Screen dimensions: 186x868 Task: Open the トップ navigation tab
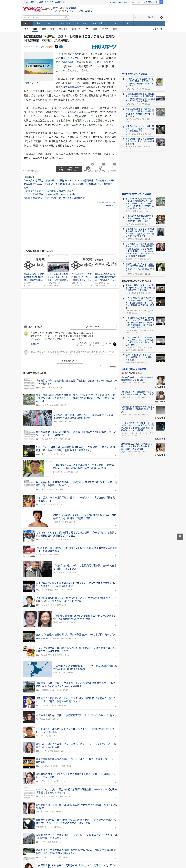click(27, 24)
